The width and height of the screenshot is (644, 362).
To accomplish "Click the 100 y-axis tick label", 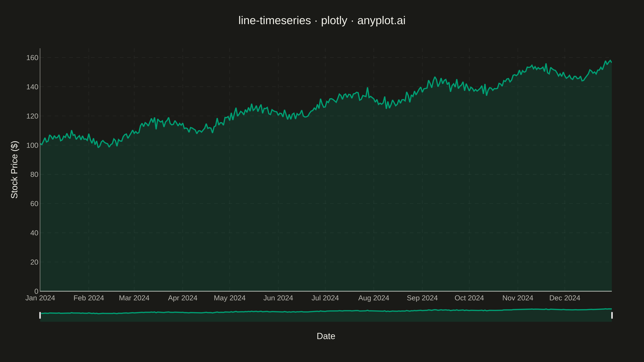I will point(32,145).
